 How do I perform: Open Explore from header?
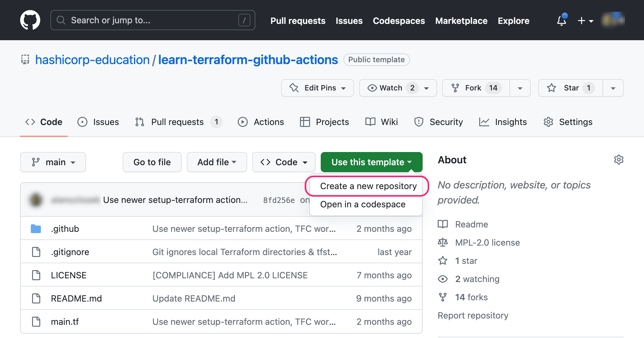click(x=514, y=21)
